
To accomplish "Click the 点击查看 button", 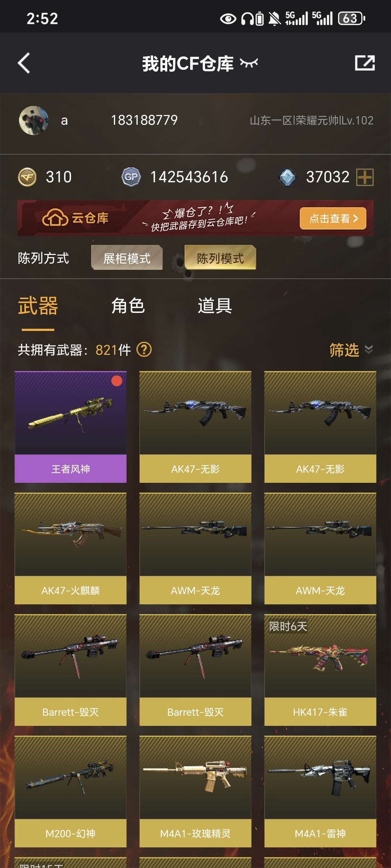I will (333, 218).
